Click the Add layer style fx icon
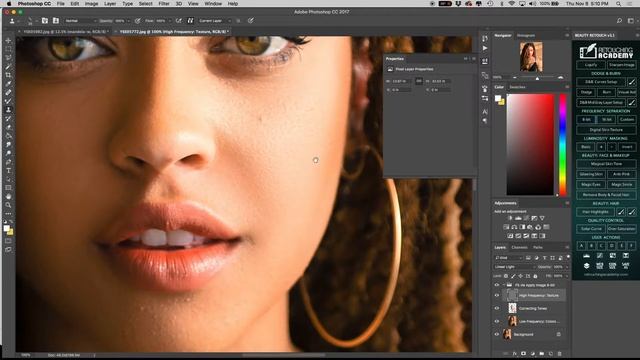The height and width of the screenshot is (360, 640). click(514, 353)
